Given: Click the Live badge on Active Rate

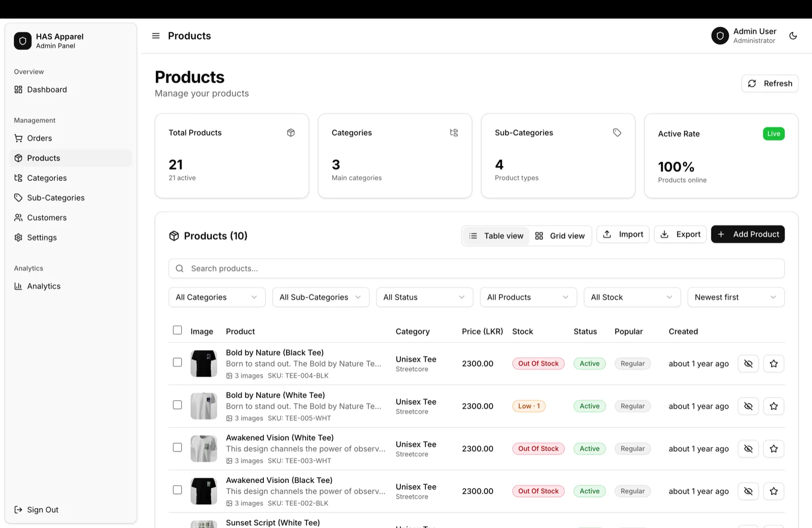Looking at the screenshot, I should 774,134.
